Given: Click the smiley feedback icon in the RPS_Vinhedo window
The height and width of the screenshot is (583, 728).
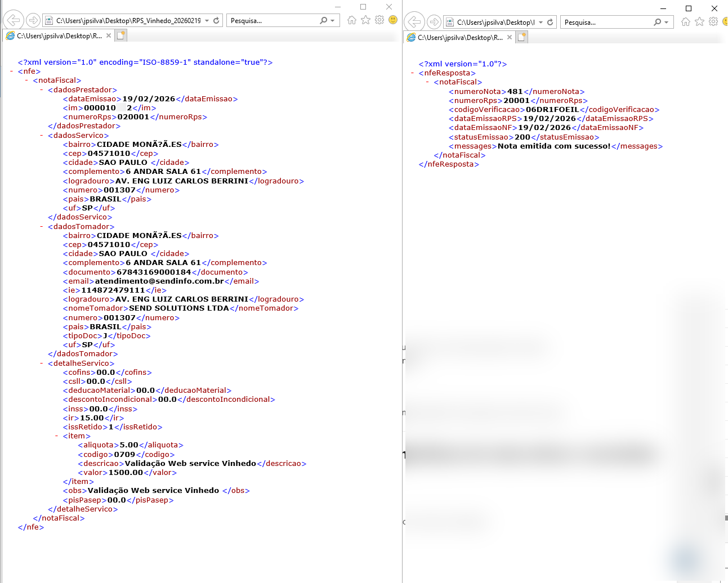Looking at the screenshot, I should point(393,20).
